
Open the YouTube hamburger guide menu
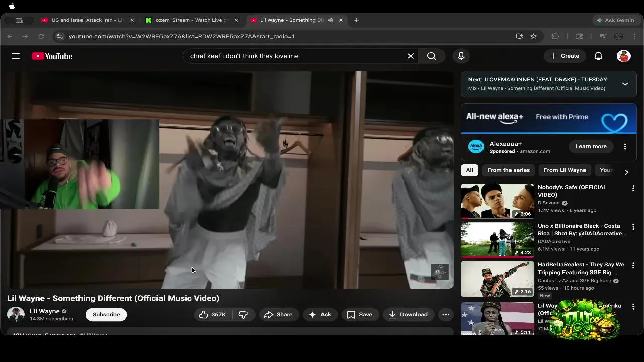[x=16, y=56]
